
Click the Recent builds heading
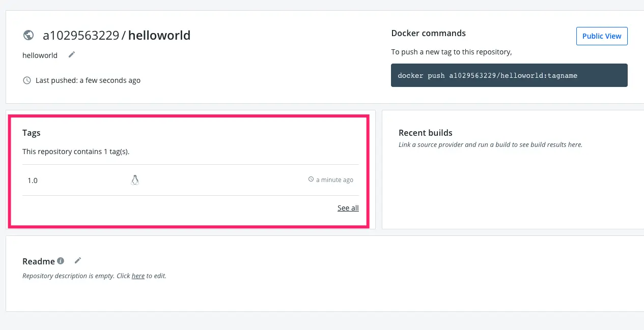[426, 133]
